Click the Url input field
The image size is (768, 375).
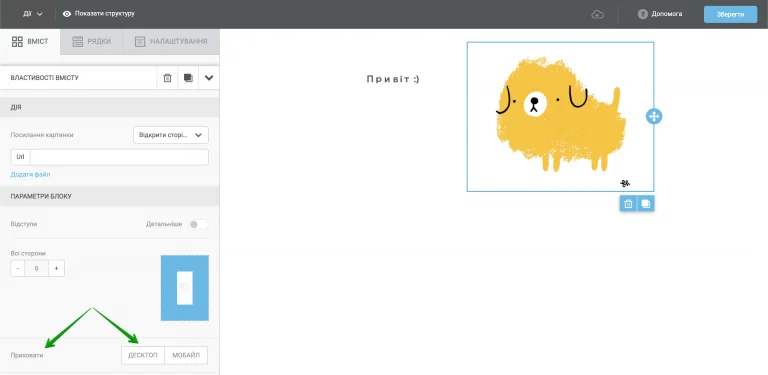click(119, 157)
